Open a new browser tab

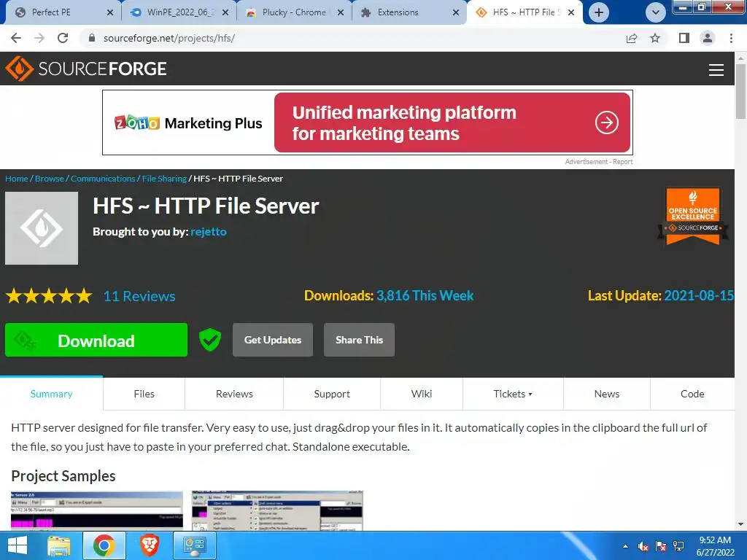(599, 12)
